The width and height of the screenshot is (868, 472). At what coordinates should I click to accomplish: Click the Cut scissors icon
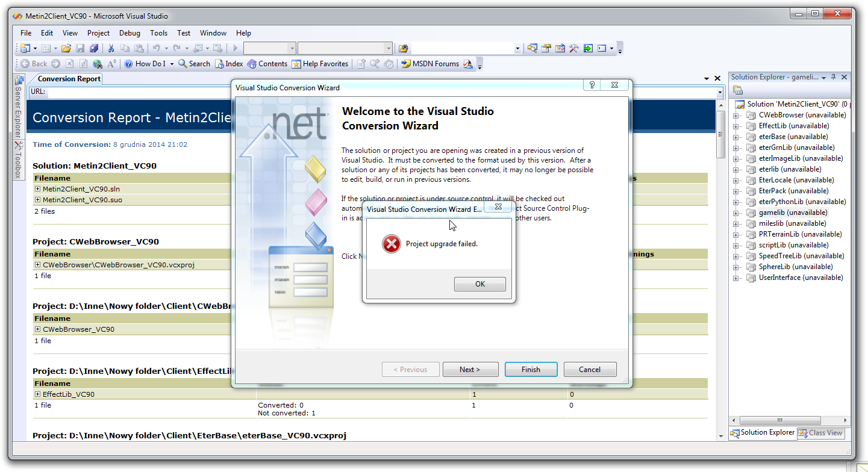click(x=111, y=48)
